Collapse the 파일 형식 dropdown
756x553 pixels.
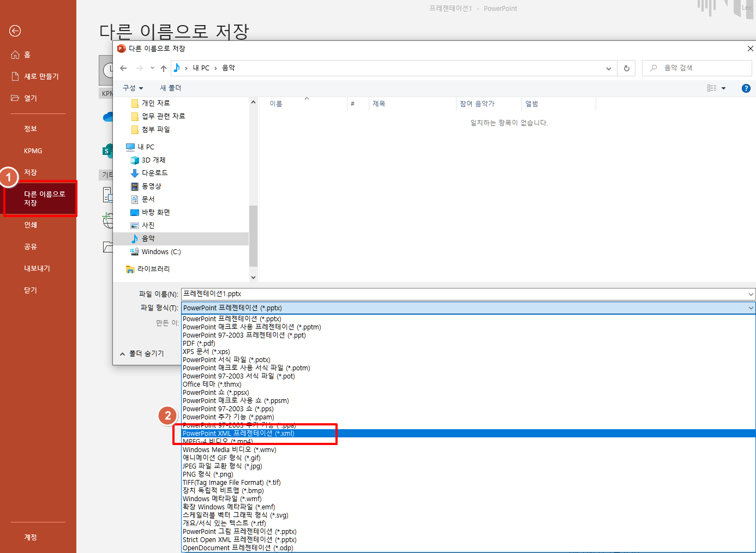coord(751,308)
